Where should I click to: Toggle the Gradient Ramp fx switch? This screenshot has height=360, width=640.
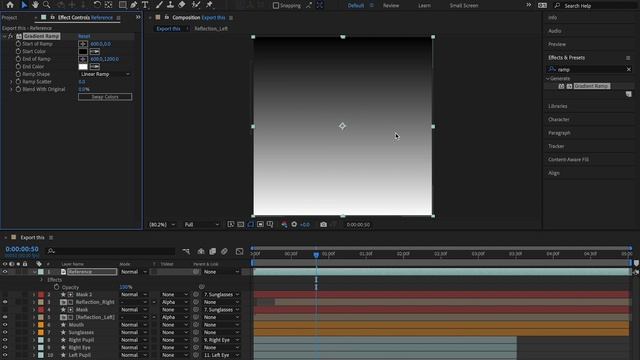pyautogui.click(x=11, y=36)
